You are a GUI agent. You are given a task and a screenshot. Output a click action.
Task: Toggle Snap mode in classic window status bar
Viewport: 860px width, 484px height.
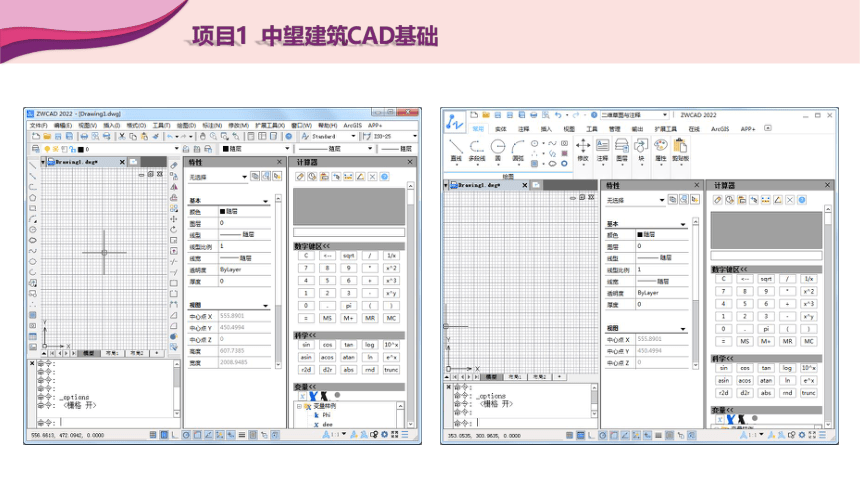coord(153,435)
